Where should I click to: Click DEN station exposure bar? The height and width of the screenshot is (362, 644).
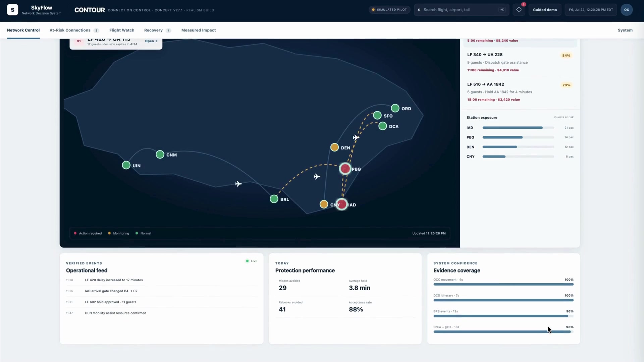[518, 147]
